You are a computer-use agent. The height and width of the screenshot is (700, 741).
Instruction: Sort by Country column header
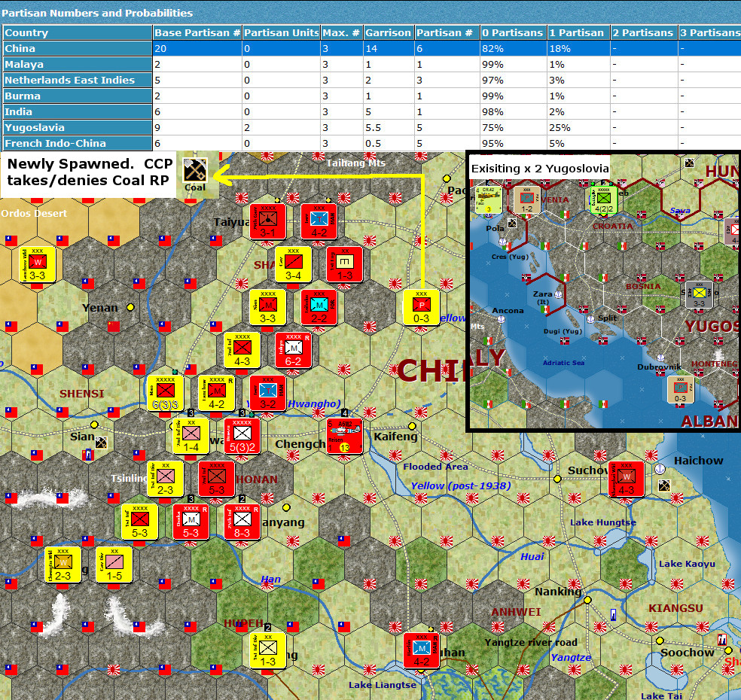coord(77,32)
